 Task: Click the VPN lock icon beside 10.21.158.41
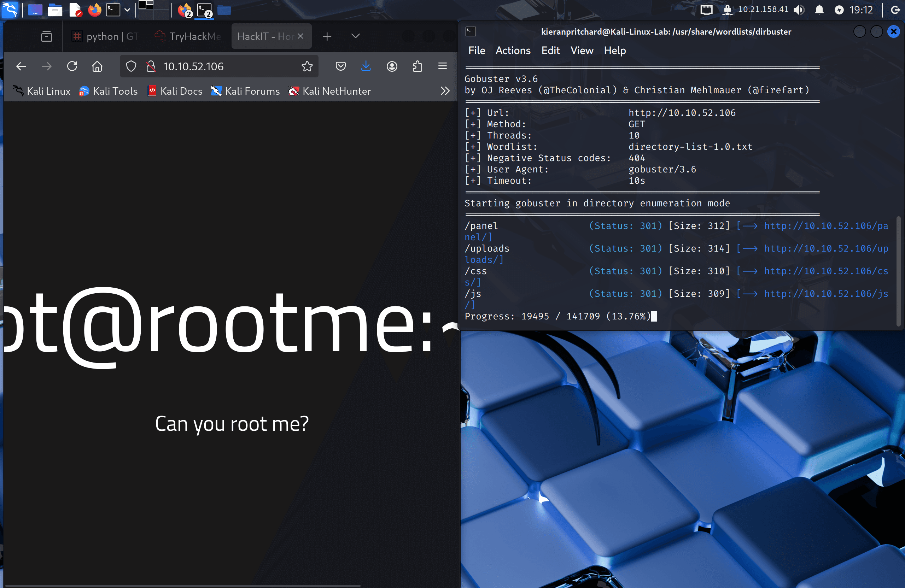point(727,10)
